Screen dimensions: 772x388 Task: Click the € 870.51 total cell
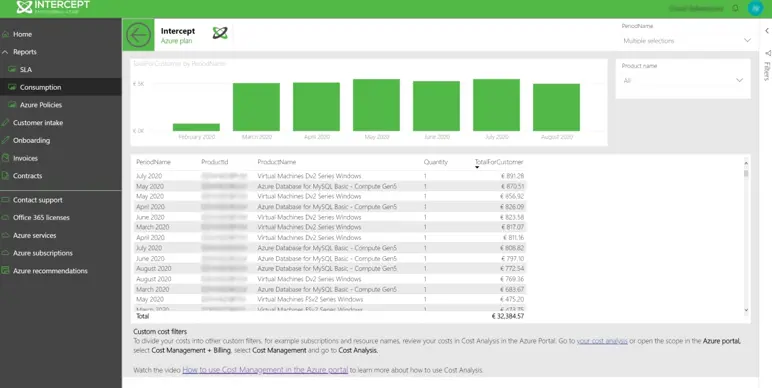click(x=513, y=186)
